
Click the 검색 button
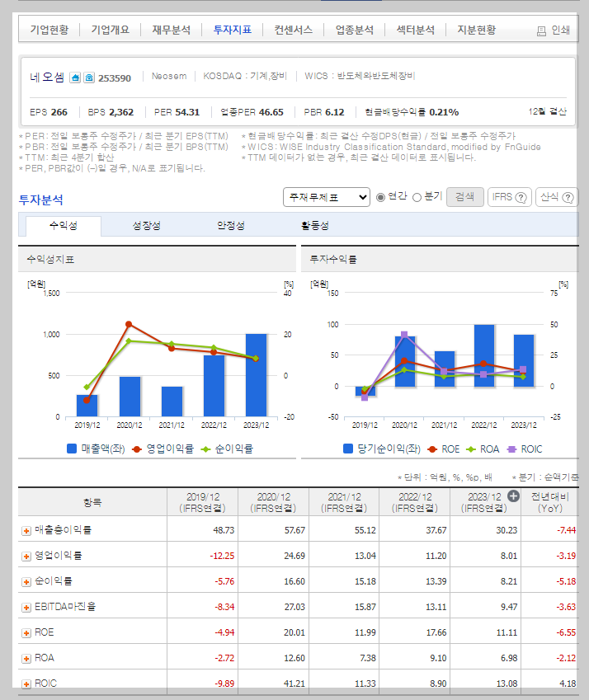(465, 197)
